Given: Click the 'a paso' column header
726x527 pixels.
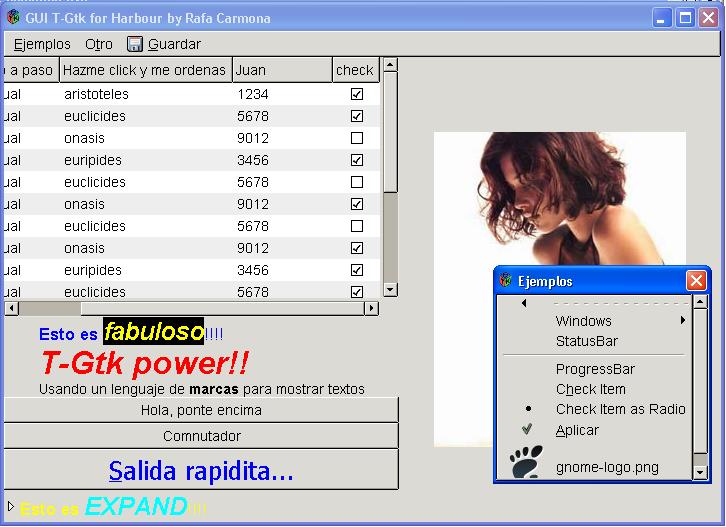Looking at the screenshot, I should 31,70.
